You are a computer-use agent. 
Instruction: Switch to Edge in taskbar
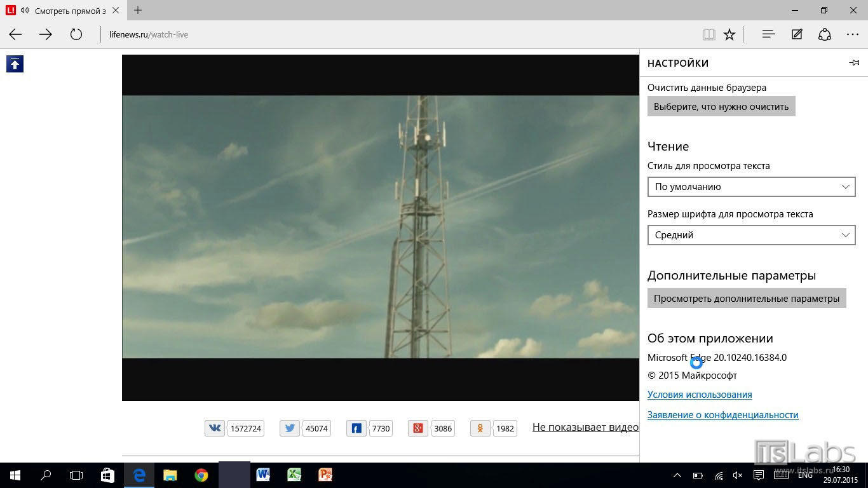click(x=139, y=475)
